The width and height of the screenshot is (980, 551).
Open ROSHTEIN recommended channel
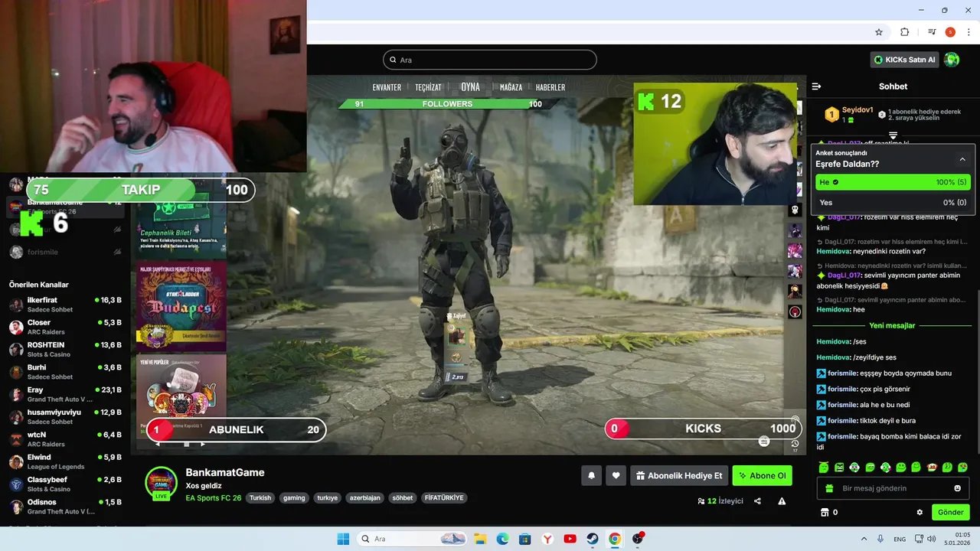pyautogui.click(x=65, y=349)
